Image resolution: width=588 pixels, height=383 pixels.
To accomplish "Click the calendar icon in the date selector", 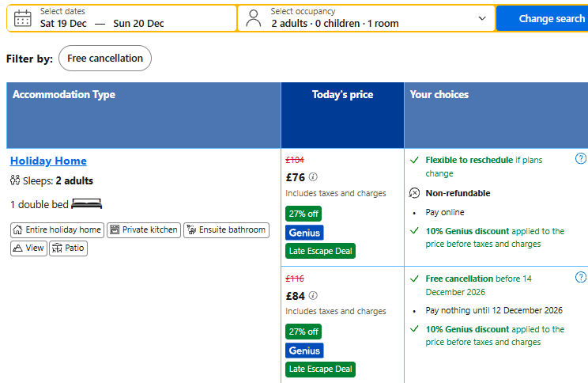I will pyautogui.click(x=22, y=18).
